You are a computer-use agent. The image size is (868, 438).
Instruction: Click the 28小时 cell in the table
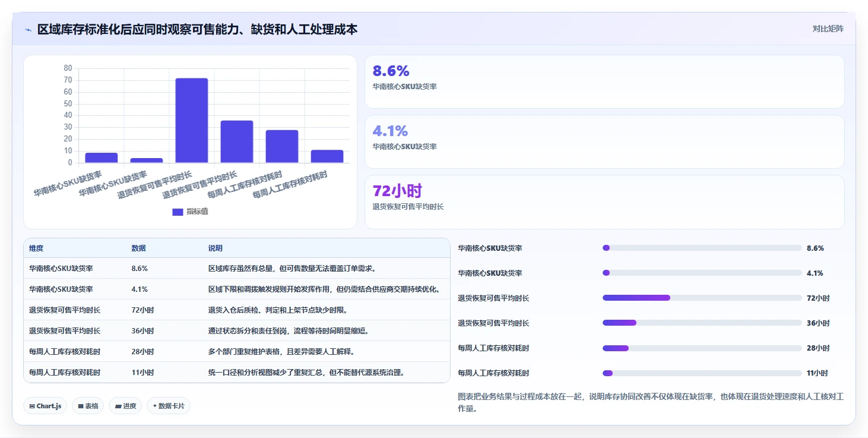pos(142,352)
